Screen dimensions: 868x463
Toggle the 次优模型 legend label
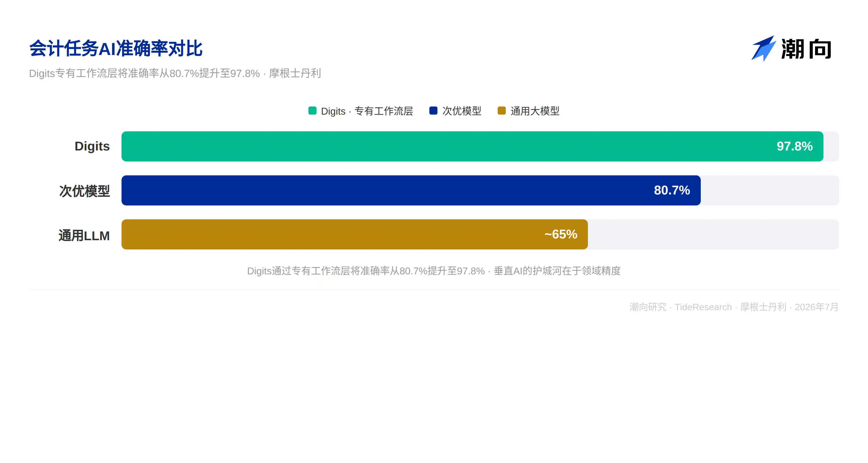[461, 111]
